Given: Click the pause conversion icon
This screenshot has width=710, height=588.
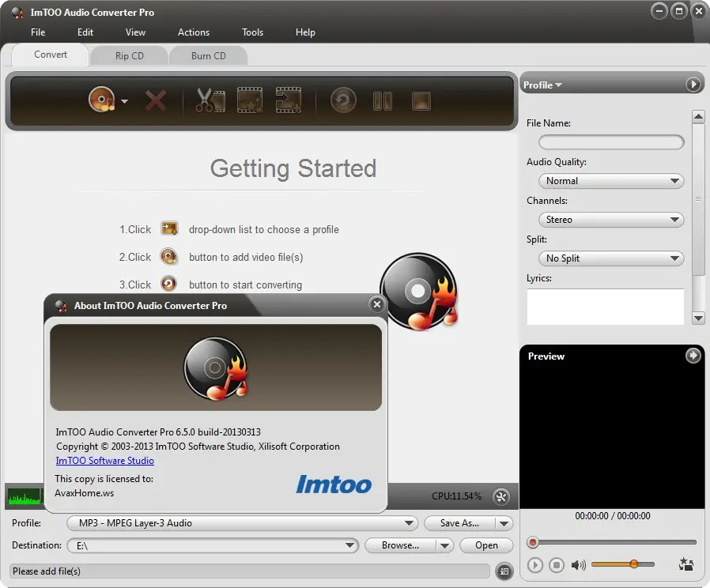Looking at the screenshot, I should (383, 100).
